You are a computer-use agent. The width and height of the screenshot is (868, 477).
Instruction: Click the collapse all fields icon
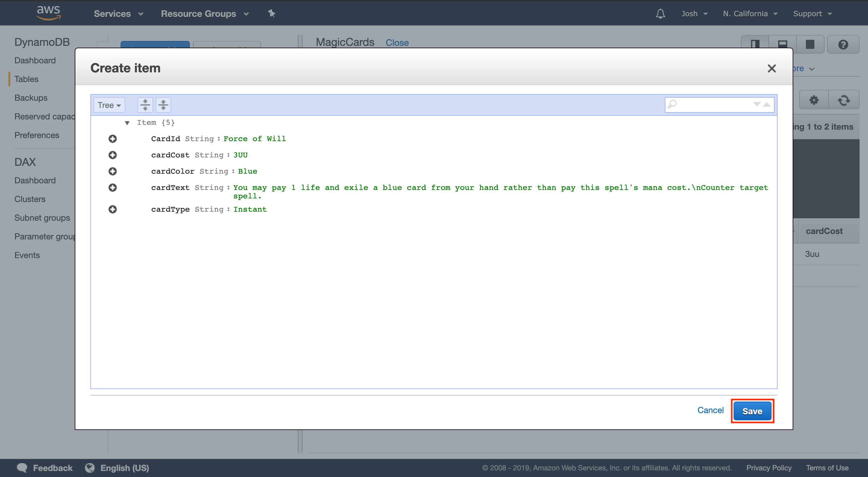163,105
